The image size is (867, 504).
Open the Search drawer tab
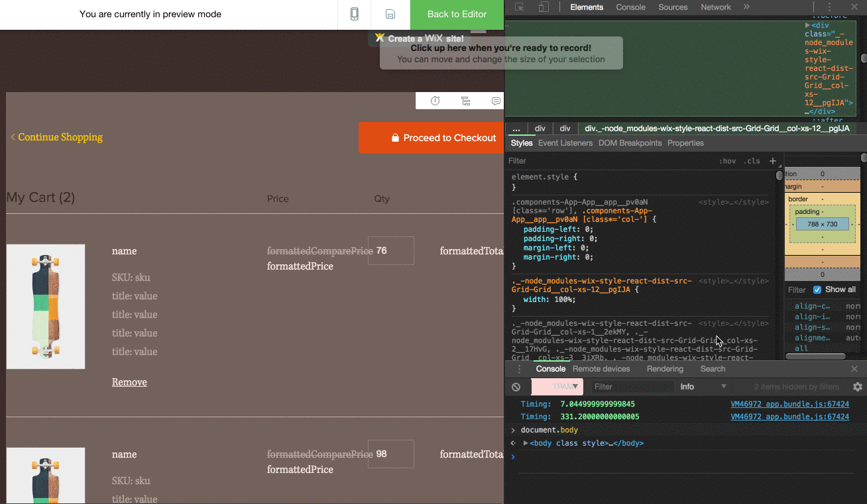pyautogui.click(x=713, y=369)
